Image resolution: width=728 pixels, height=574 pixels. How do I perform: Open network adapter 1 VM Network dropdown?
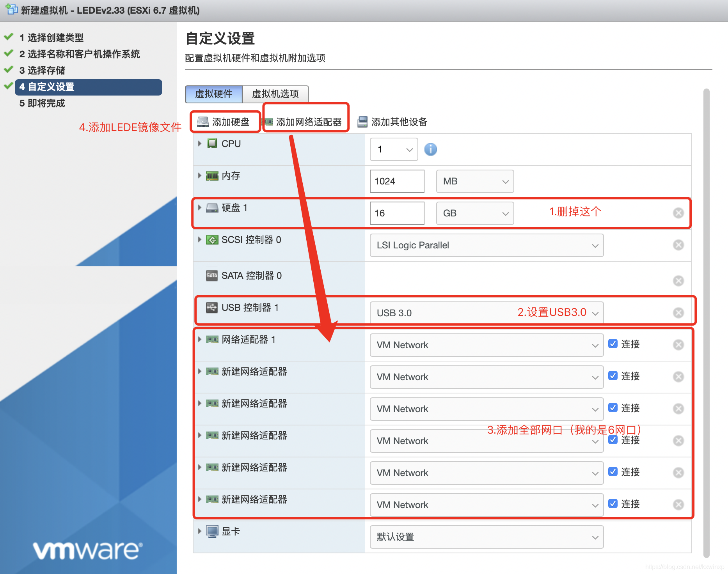[x=487, y=345]
